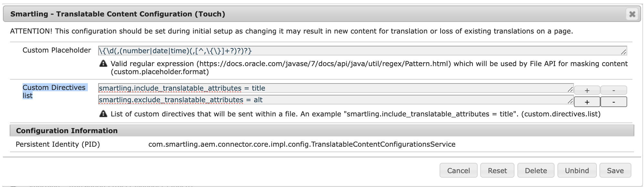The image size is (644, 187).
Task: Cancel the configuration changes
Action: pyautogui.click(x=458, y=171)
